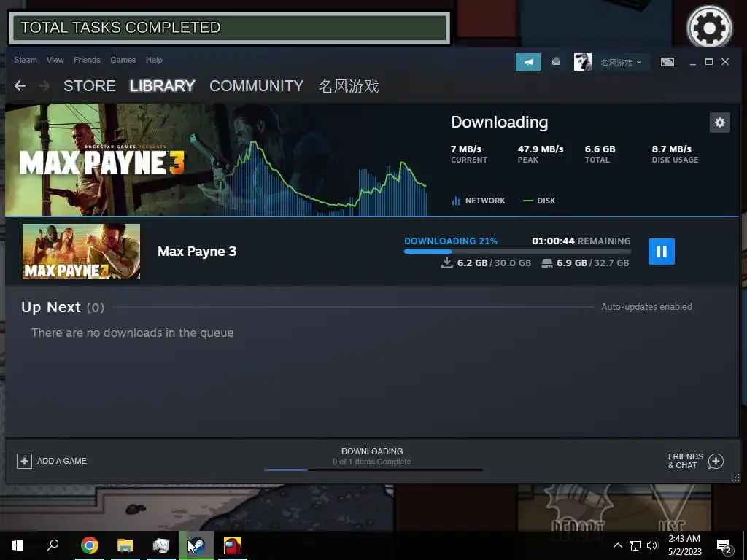Click the DOWNLOADING 21% status text
The image size is (747, 560).
coord(451,241)
